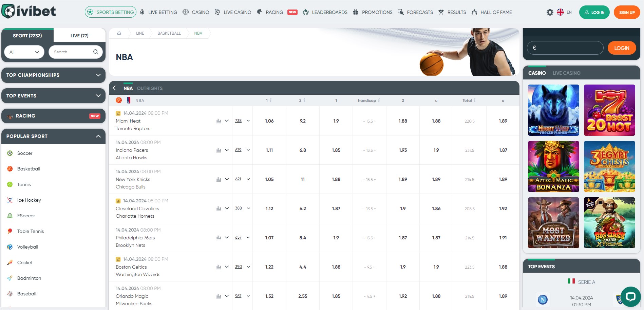Open statistics icon for Cleveland Cavaliers match
644x310 pixels.
[219, 208]
